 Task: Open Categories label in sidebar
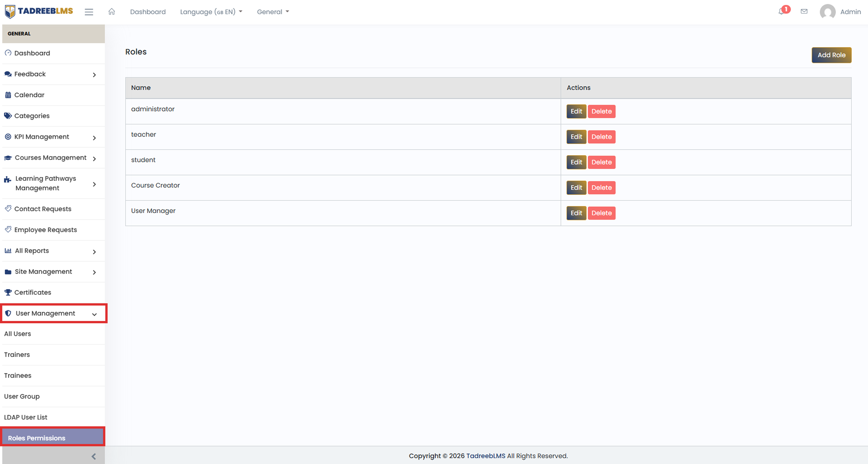pyautogui.click(x=32, y=116)
